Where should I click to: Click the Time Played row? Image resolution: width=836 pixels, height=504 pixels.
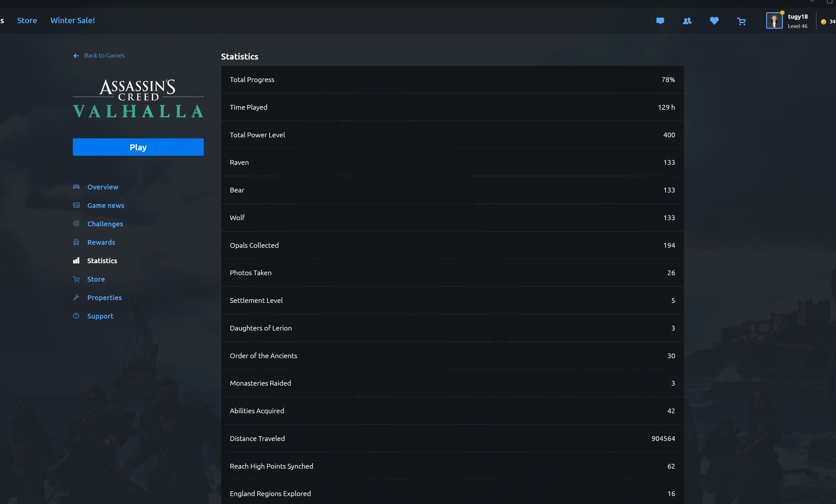click(452, 107)
